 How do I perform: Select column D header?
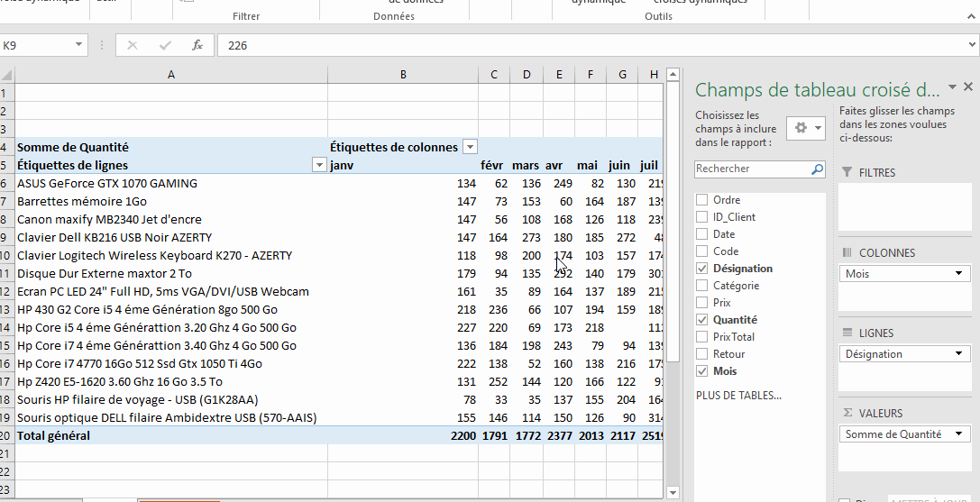point(527,75)
